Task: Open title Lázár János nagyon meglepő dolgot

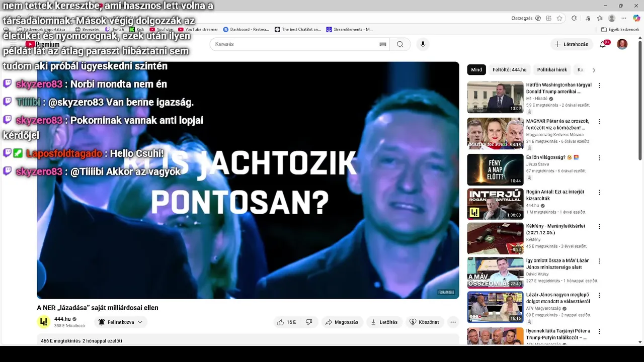Action: 558,298
